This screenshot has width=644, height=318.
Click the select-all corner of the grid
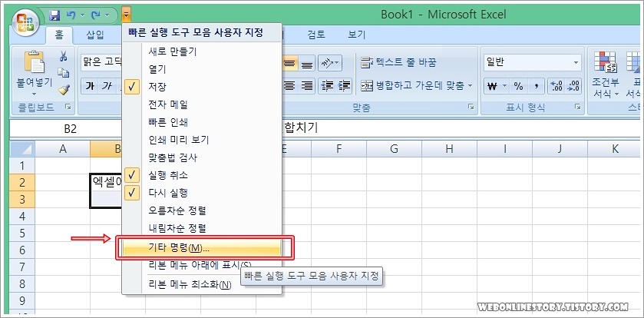(22, 149)
